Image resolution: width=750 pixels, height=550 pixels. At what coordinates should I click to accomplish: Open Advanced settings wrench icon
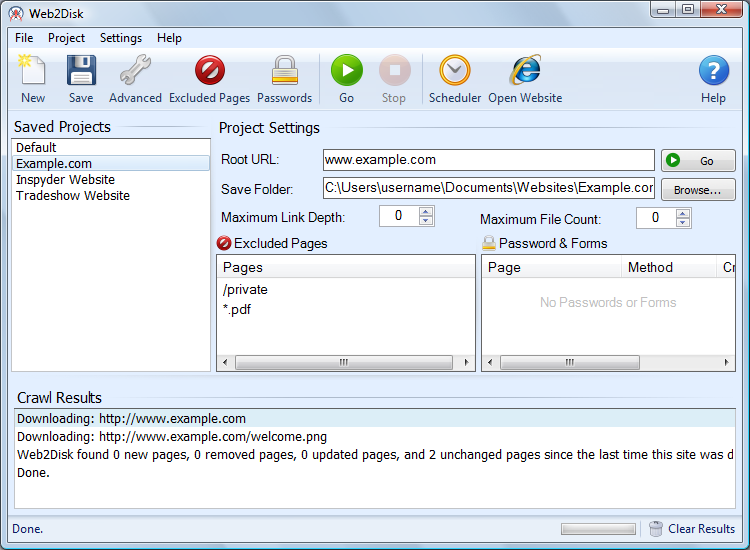[x=135, y=70]
